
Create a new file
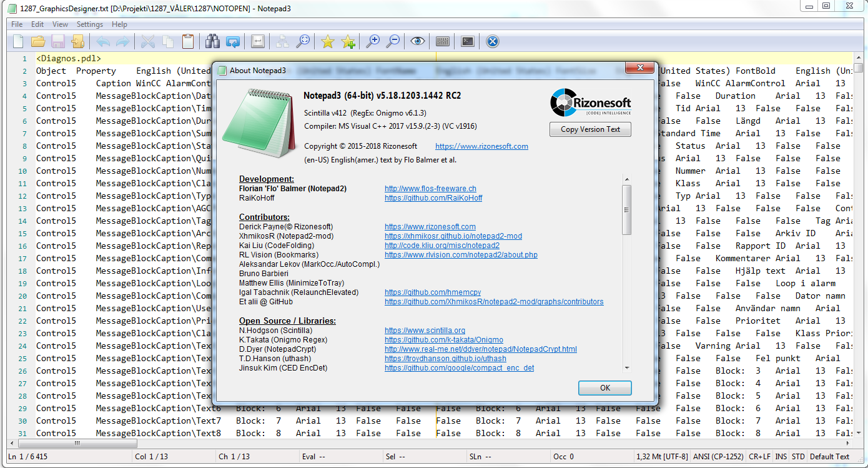point(17,41)
